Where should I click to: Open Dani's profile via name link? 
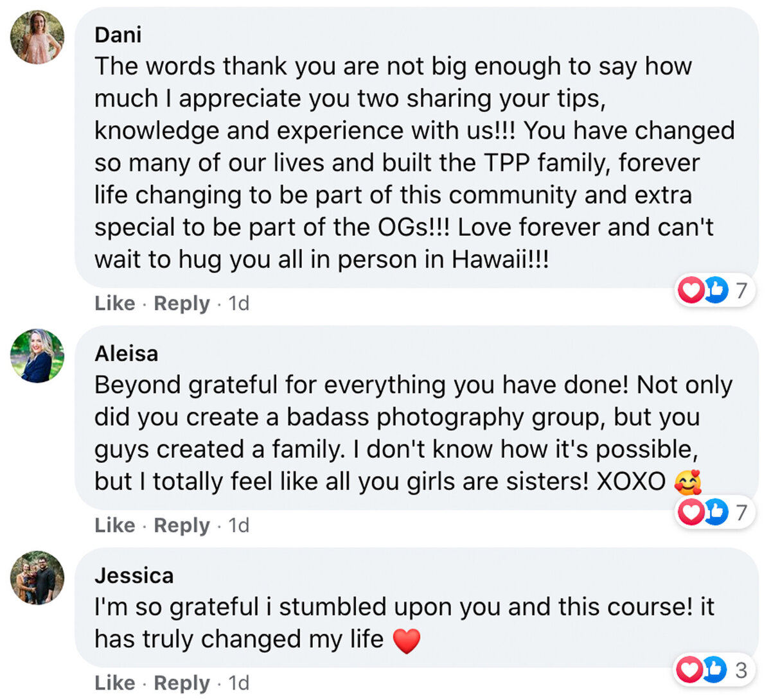click(x=118, y=35)
